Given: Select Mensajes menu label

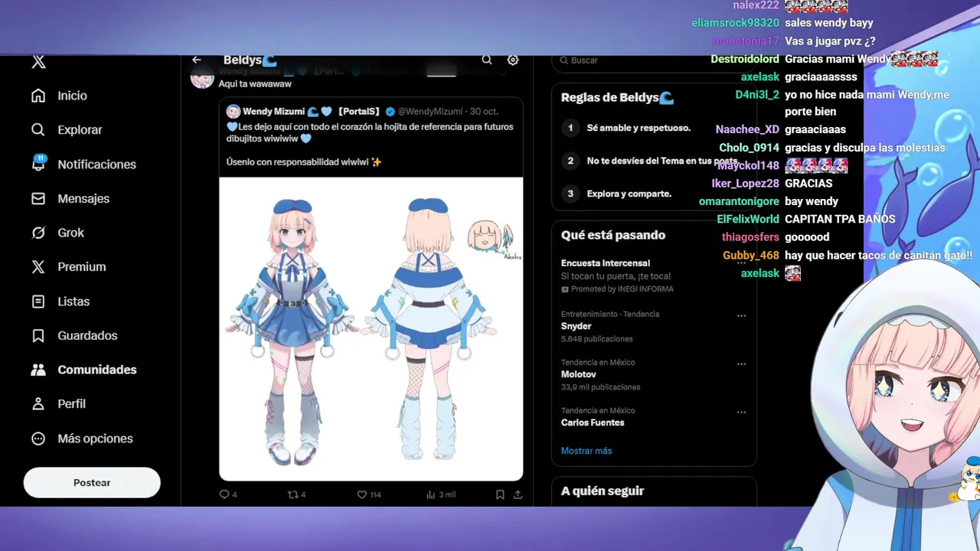Looking at the screenshot, I should pyautogui.click(x=83, y=198).
